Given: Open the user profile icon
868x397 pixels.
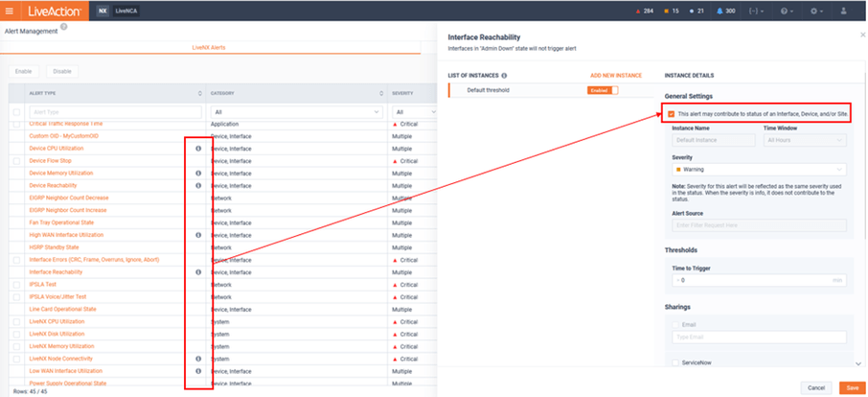Looking at the screenshot, I should pyautogui.click(x=844, y=12).
